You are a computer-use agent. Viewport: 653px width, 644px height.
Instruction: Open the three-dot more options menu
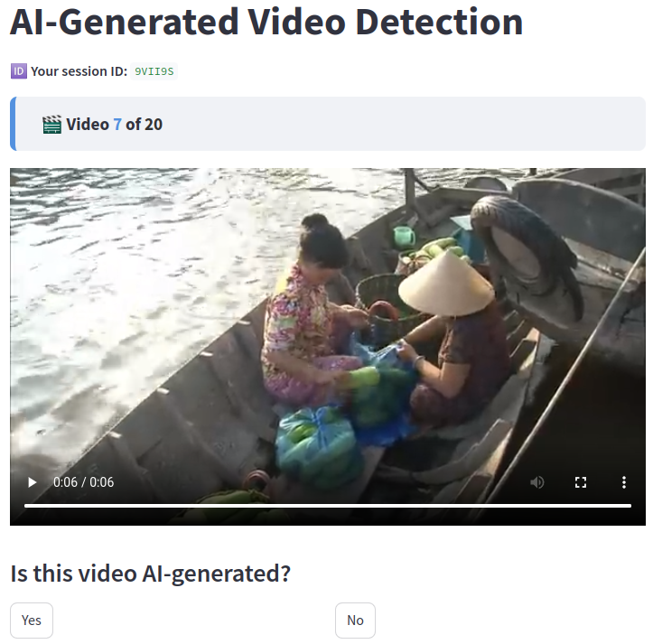click(x=624, y=482)
